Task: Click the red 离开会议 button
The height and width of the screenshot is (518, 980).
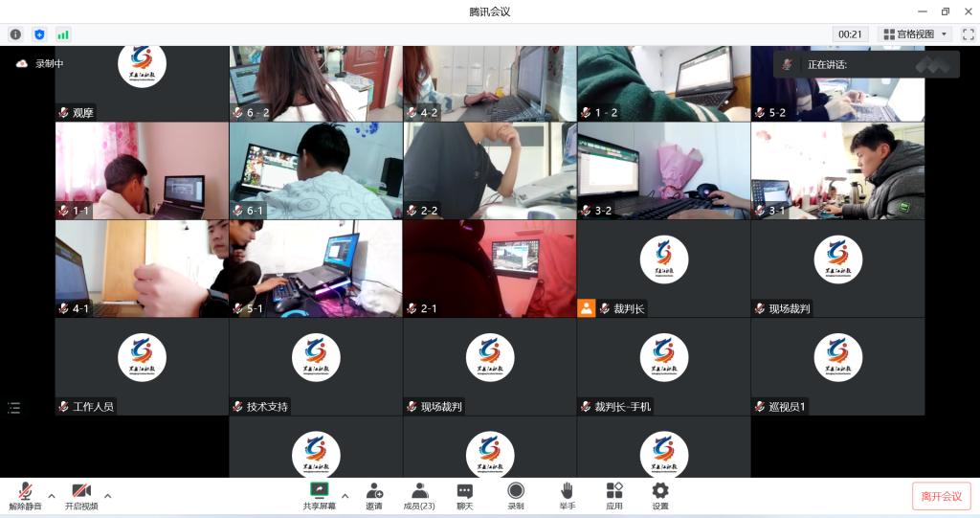Action: tap(941, 496)
